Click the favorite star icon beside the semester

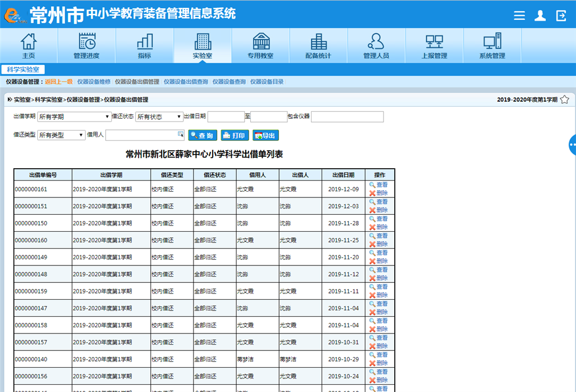pyautogui.click(x=565, y=100)
